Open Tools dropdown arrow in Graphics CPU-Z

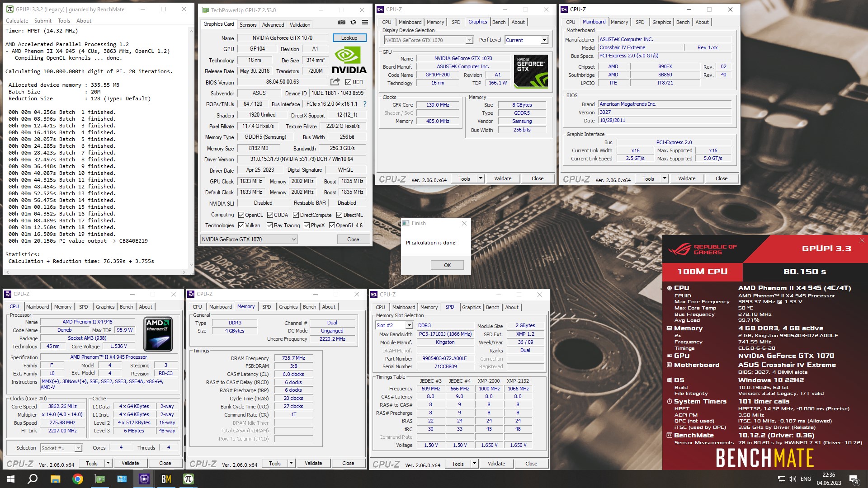click(481, 178)
